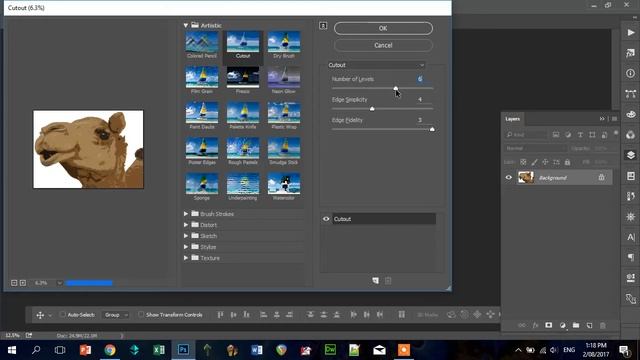
Task: Click the Edge Simplicity slider handle
Action: [372, 109]
